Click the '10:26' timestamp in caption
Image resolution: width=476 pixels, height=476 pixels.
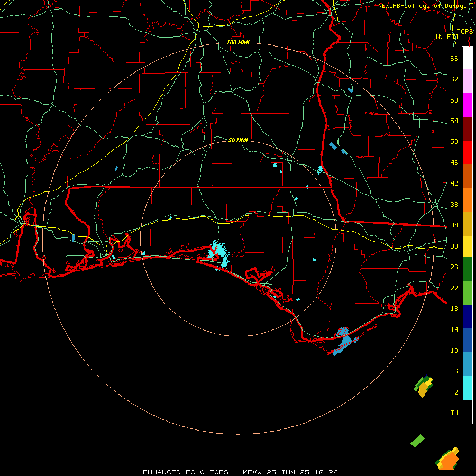tap(326, 472)
